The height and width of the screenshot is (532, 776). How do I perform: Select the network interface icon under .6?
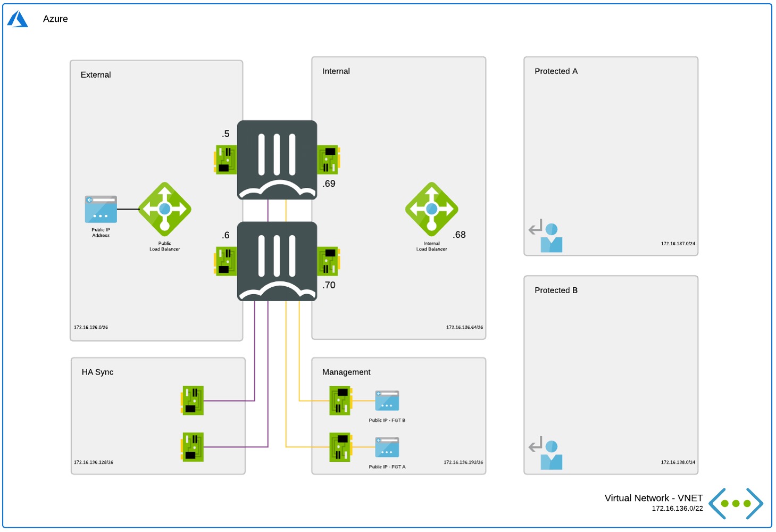click(226, 261)
